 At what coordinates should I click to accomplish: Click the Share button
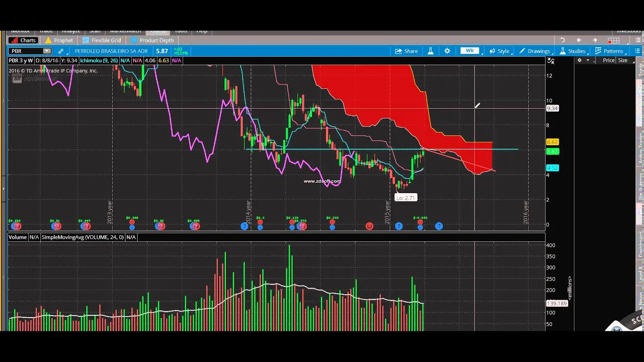[407, 51]
